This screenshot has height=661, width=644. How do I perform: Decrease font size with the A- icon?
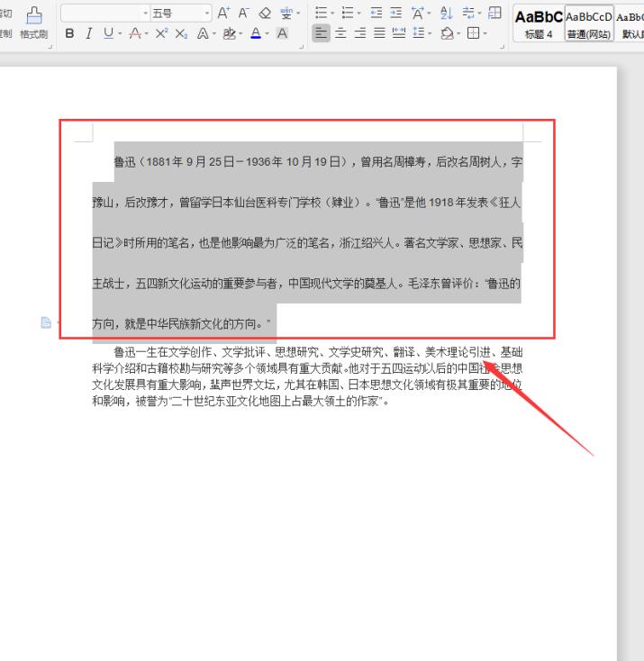point(244,14)
